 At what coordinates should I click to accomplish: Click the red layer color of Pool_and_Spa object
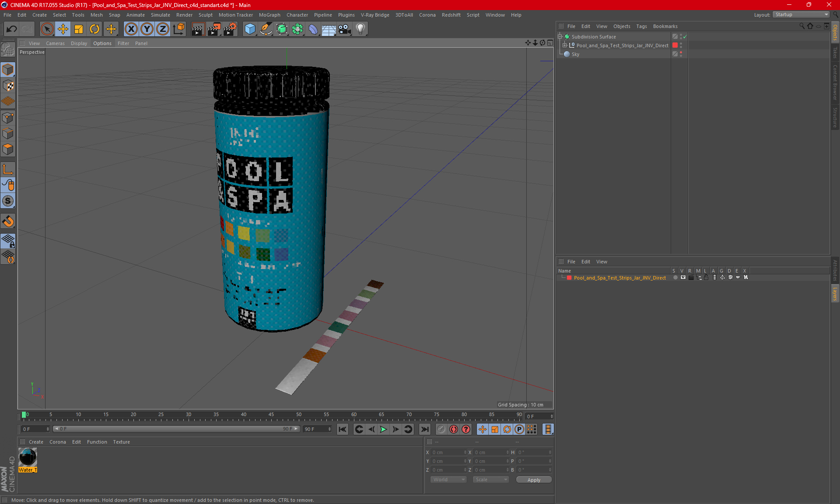click(x=675, y=45)
